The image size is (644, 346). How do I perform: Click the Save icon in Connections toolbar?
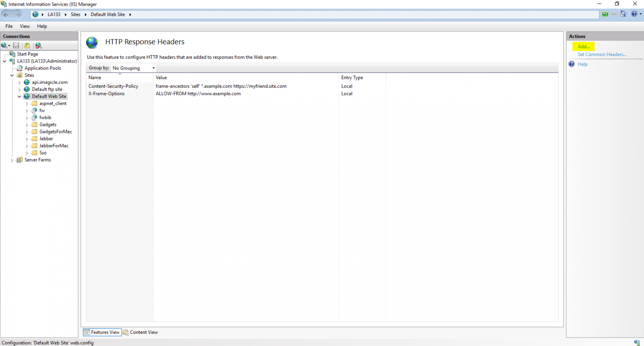tap(16, 46)
